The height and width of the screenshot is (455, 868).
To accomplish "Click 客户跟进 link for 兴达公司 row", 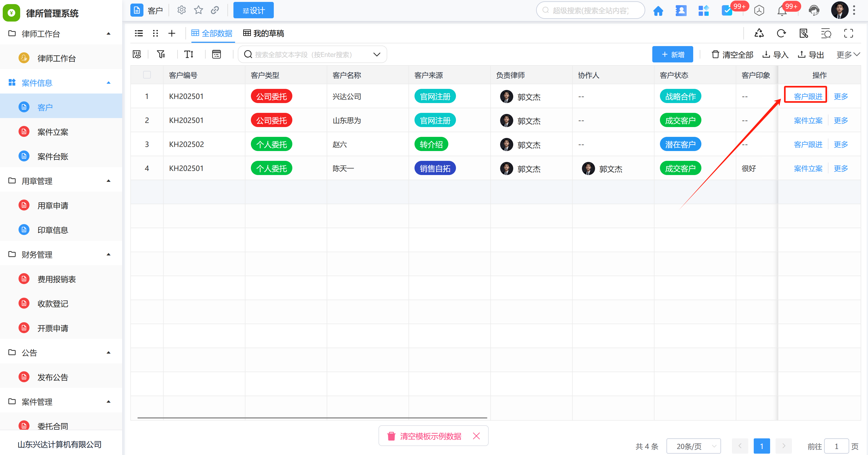I will click(x=808, y=97).
